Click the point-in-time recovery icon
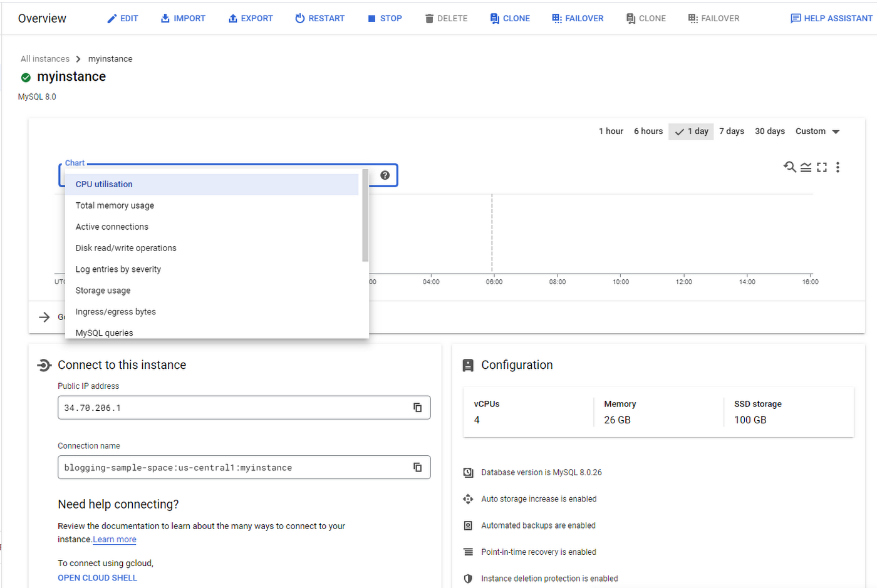 tap(468, 552)
